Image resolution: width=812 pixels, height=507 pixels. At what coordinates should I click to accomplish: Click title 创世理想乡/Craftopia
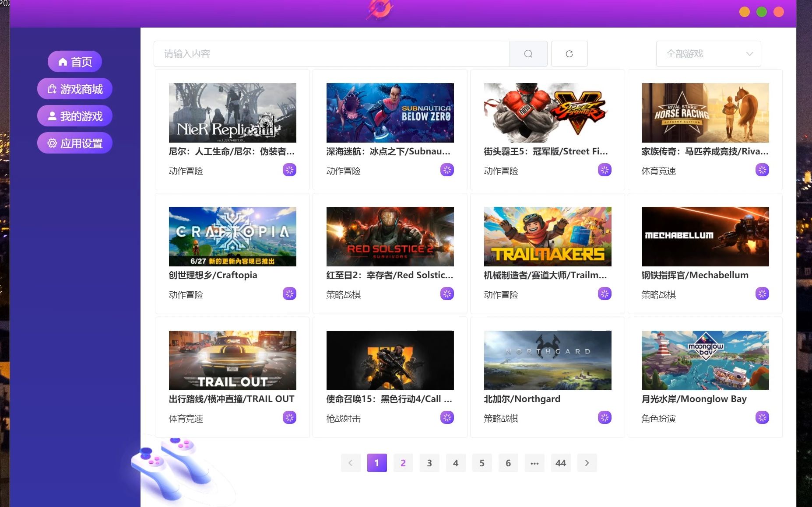[213, 275]
